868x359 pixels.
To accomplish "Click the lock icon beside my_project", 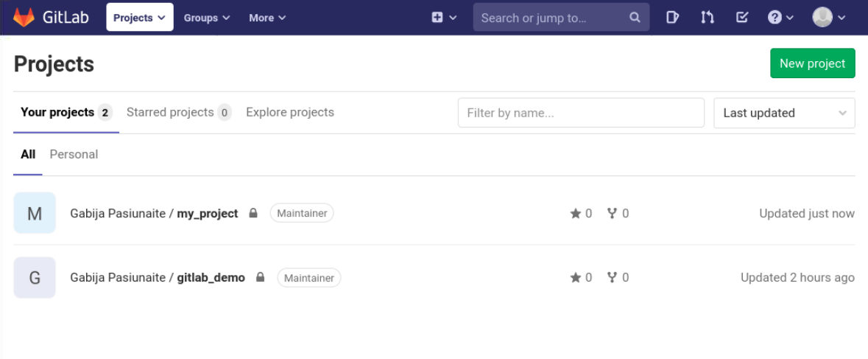I will [253, 214].
